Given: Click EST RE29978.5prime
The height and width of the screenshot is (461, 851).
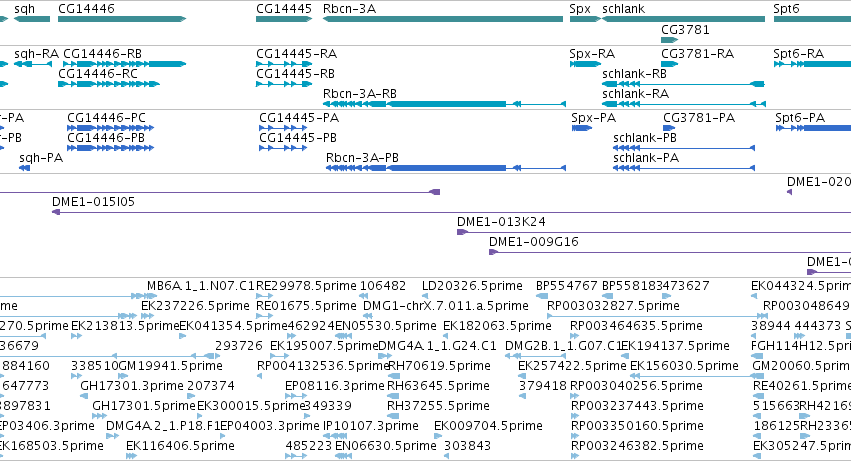Looking at the screenshot, I should pyautogui.click(x=306, y=286).
